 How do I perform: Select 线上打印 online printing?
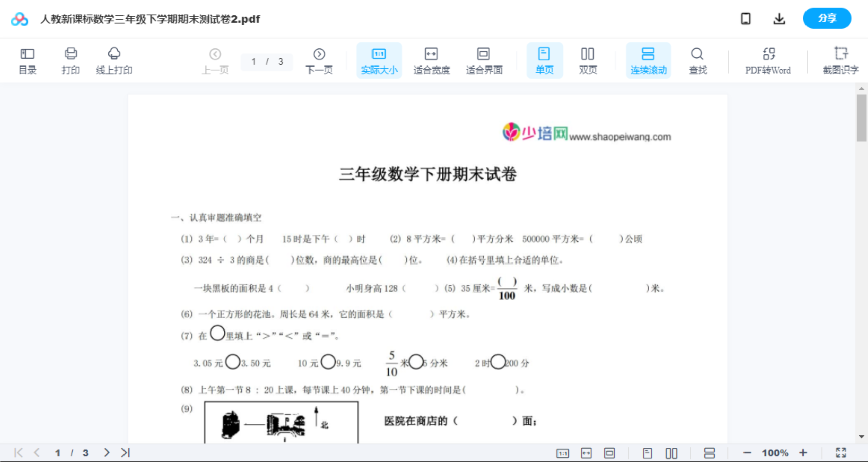(x=114, y=60)
